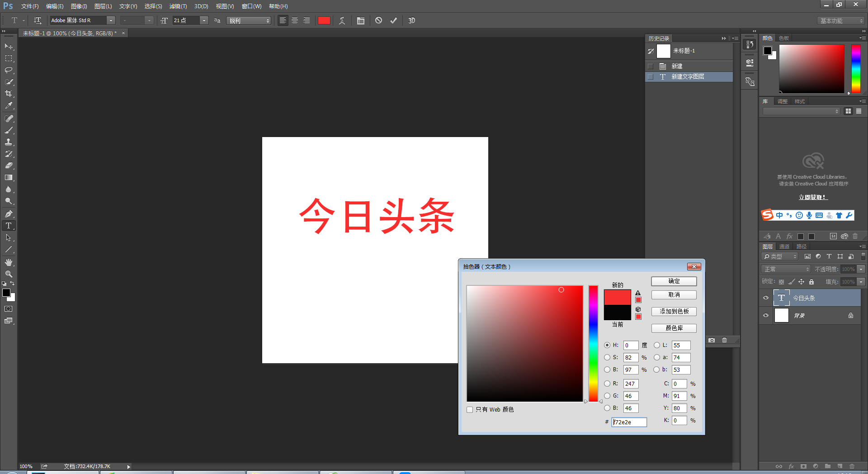Screen dimensions: 868x474
Task: Enable the Only Web Colors checkbox
Action: 470,410
